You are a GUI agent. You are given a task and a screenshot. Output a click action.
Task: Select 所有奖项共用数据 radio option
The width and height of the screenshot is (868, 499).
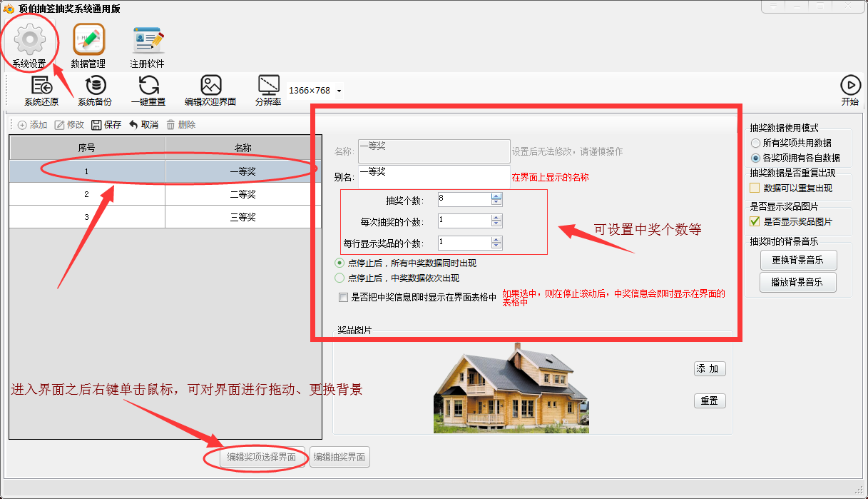(x=755, y=143)
